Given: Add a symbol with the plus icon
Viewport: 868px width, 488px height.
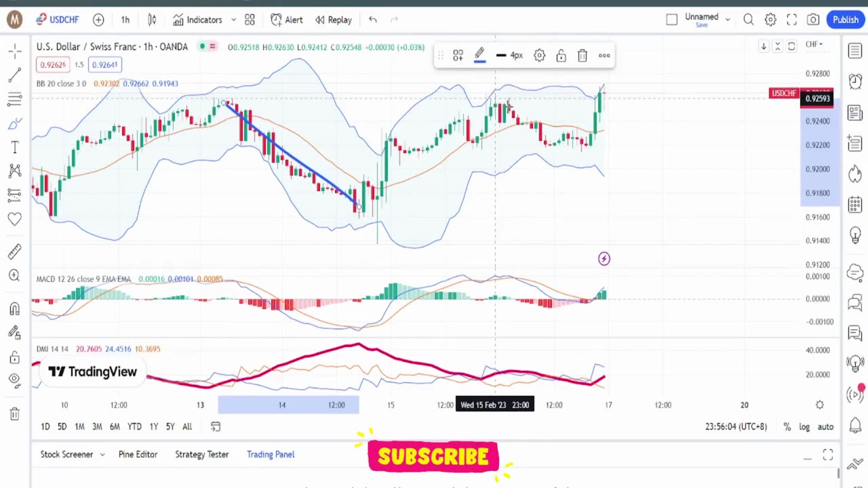Looking at the screenshot, I should (x=98, y=20).
